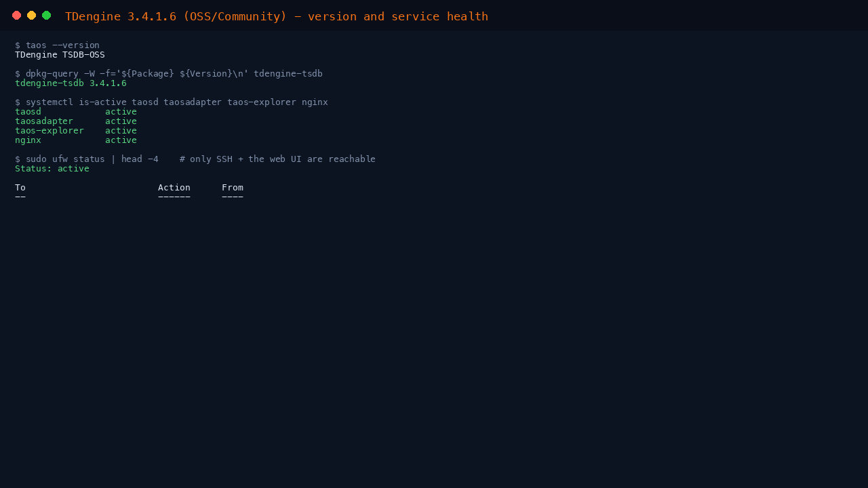Click the 'Action' column header
Screen dimensions: 868x488
174,188
